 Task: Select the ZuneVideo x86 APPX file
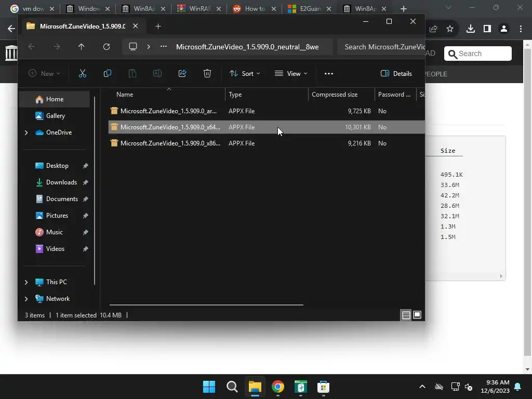point(267,143)
